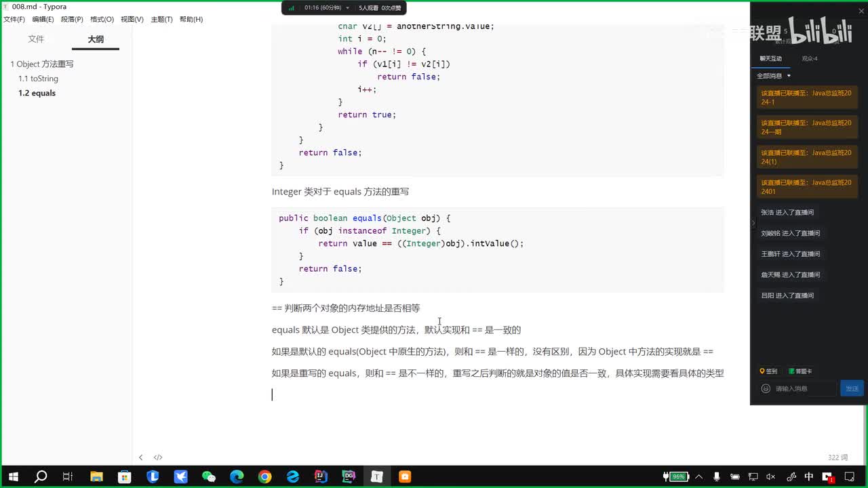Open Microsoft Edge from taskbar

click(237, 476)
